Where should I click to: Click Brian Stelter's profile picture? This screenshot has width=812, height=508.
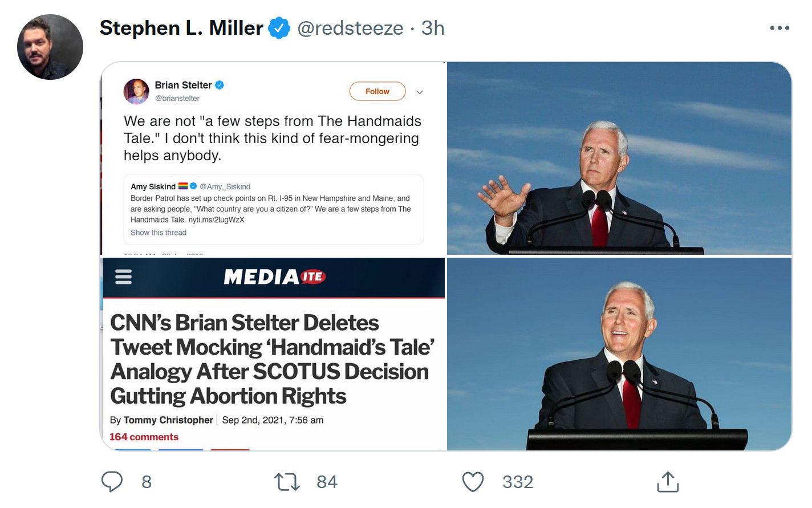136,91
